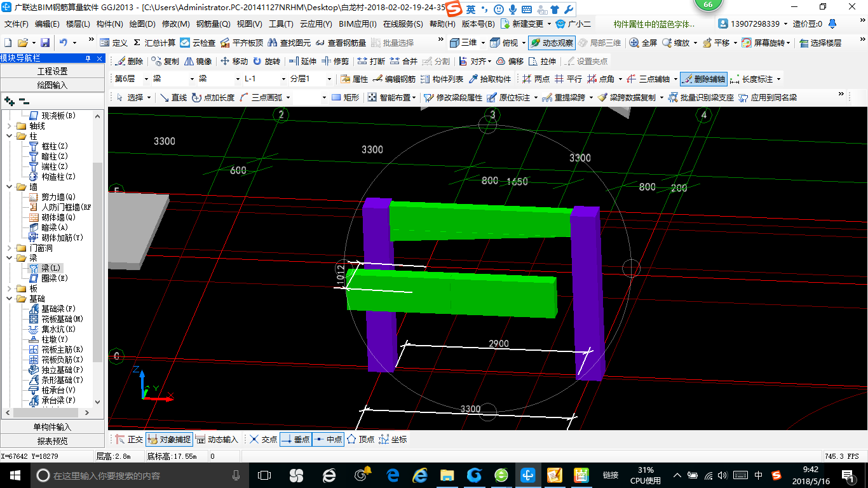This screenshot has height=488, width=868.
Task: Click 平齐板顶 tool
Action: tap(241, 43)
